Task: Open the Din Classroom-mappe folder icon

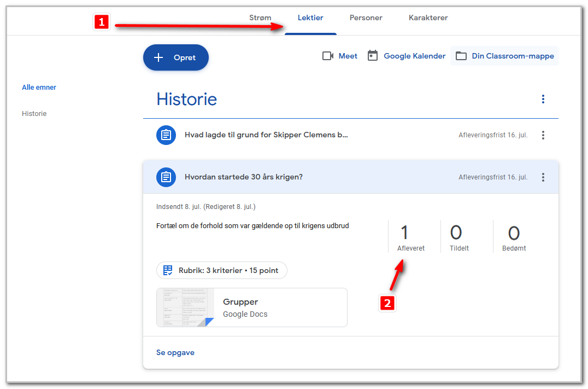Action: pos(461,56)
